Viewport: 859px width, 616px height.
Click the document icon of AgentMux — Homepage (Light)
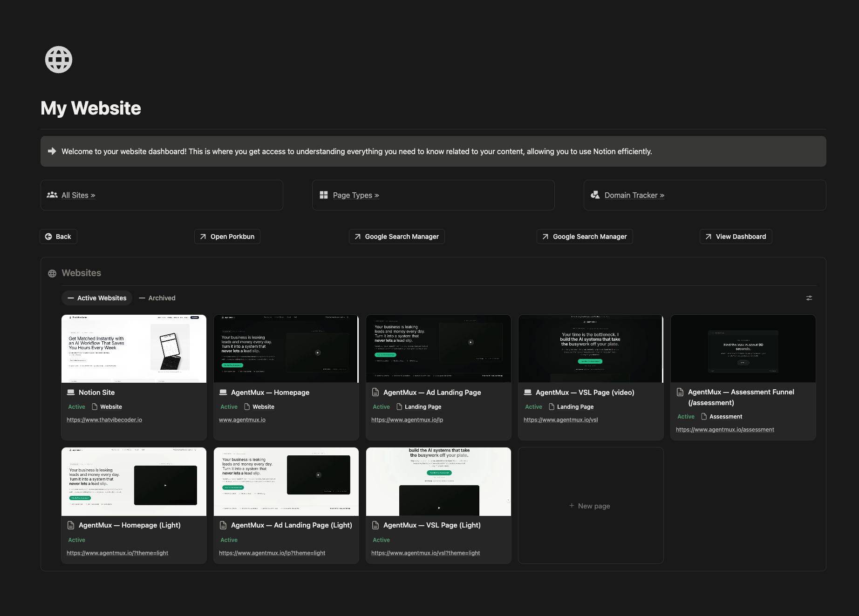[71, 525]
